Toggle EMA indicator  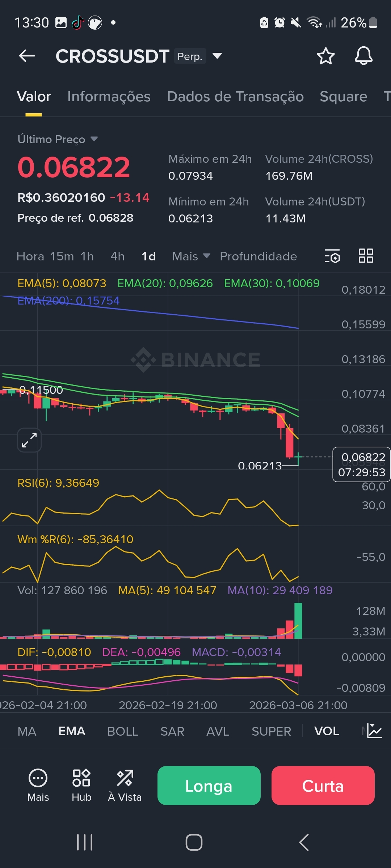tap(72, 731)
